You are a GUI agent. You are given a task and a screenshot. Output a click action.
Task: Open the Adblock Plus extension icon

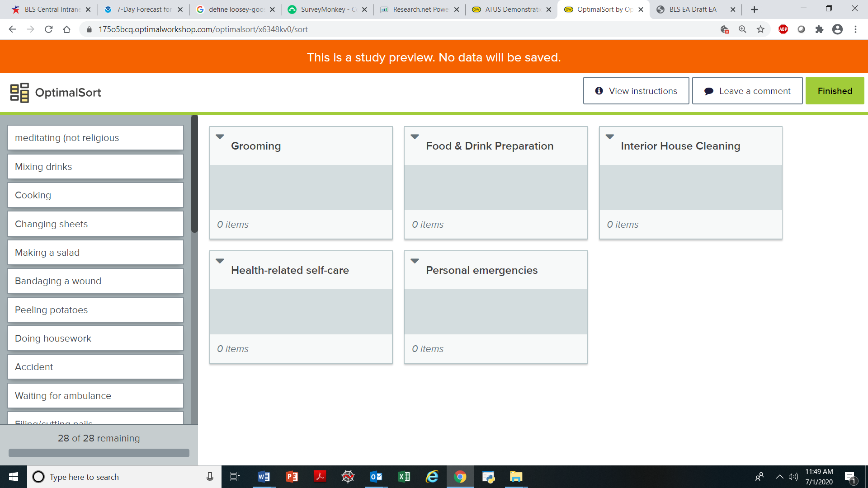click(783, 29)
